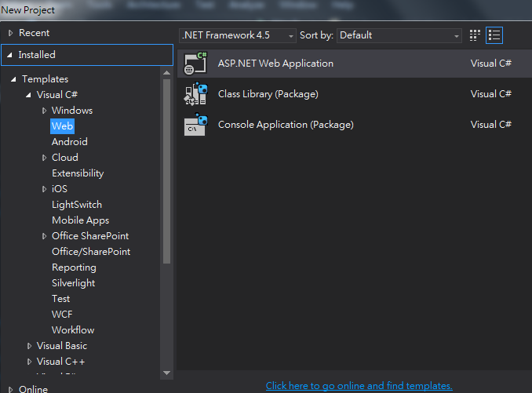The height and width of the screenshot is (393, 532).
Task: Select the Workflow template category
Action: [x=73, y=330]
